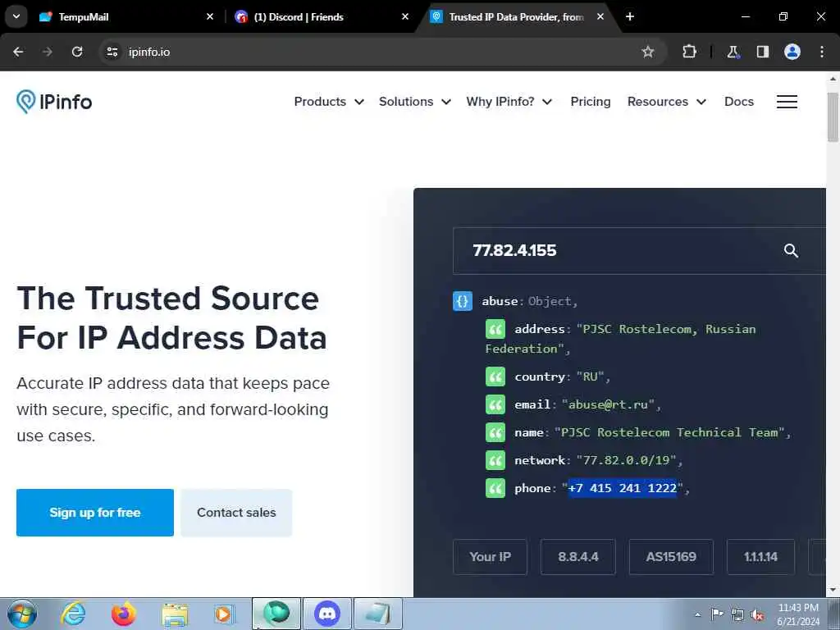Screen dimensions: 840x630
Task: Open the taskbar clock showing 11:43 PM
Action: click(x=797, y=614)
